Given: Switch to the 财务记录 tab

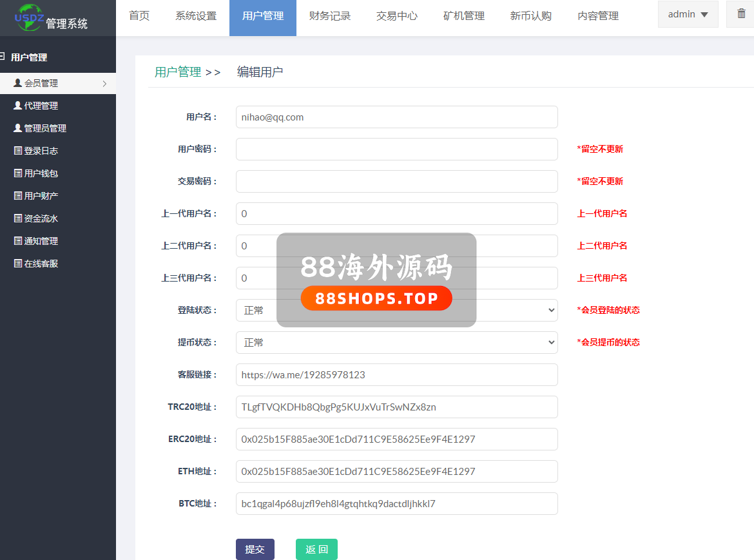Looking at the screenshot, I should click(330, 17).
